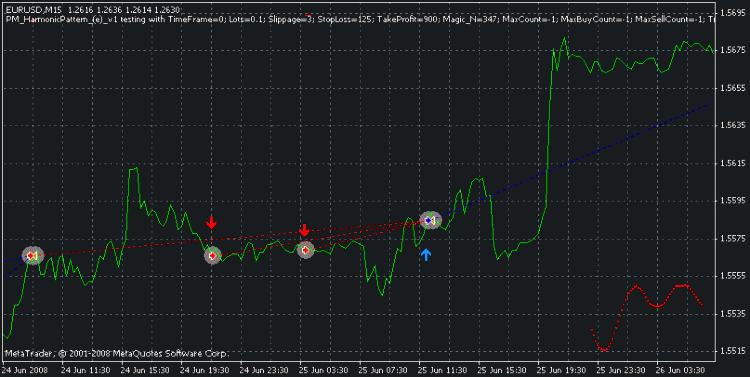Click the 1.5635 price label
The width and height of the screenshot is (750, 377).
pos(732,125)
